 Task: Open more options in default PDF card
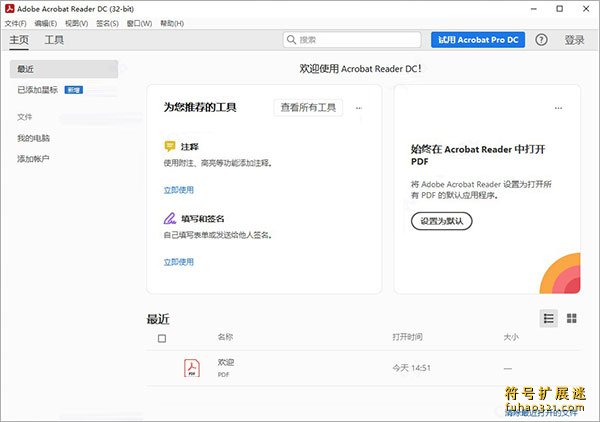tap(558, 108)
